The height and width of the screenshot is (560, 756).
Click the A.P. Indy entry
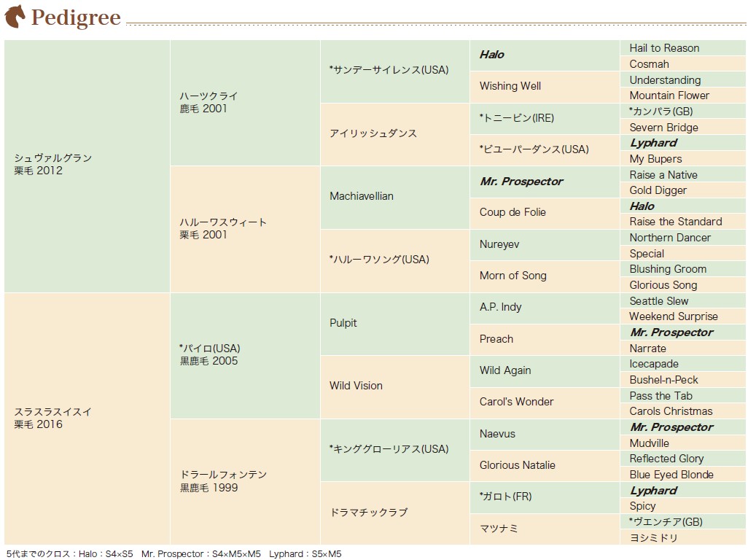[545, 308]
